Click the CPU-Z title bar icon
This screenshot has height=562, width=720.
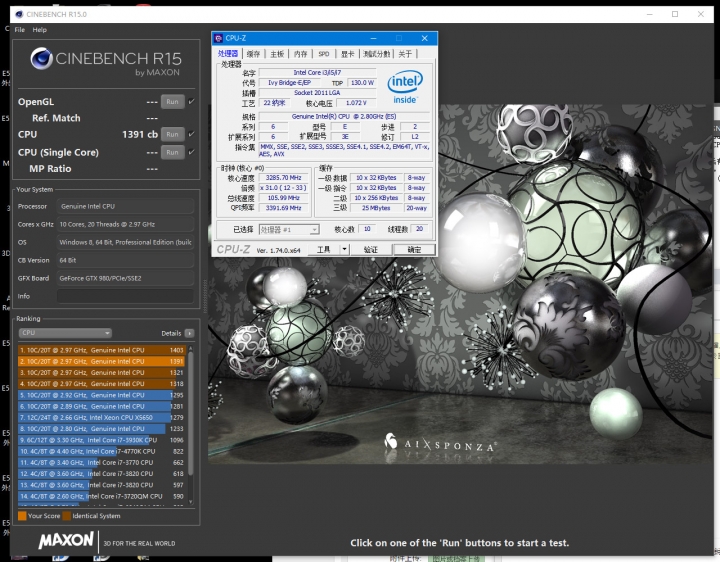point(219,38)
